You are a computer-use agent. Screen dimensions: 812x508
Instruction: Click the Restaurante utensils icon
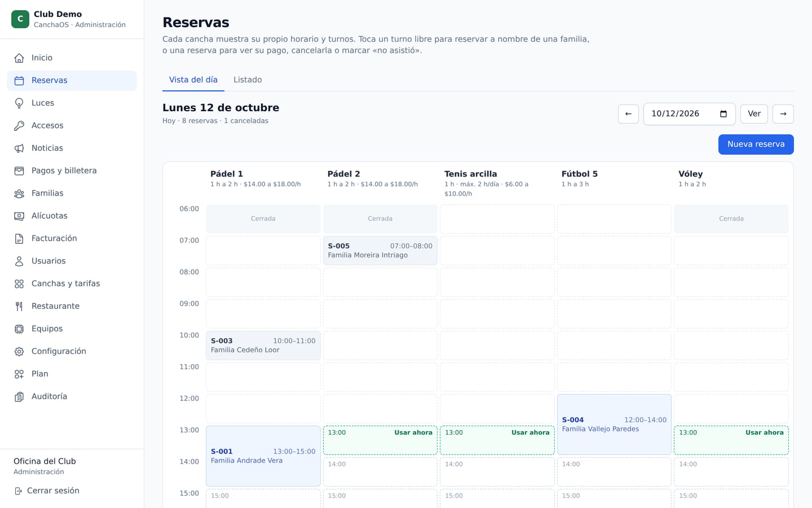coord(19,306)
